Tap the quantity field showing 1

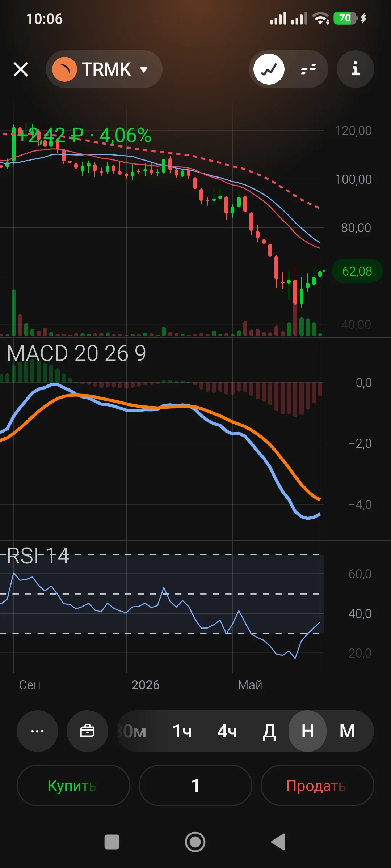195,785
